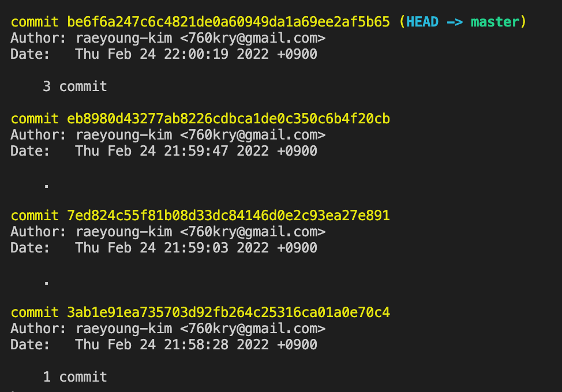Click the email in the be6f6a2 commit
The image size is (562, 392).
point(253,38)
